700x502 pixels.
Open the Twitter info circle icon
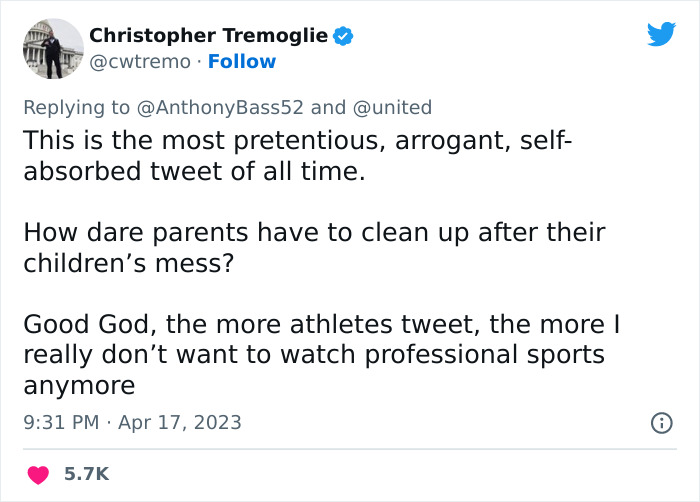(660, 423)
